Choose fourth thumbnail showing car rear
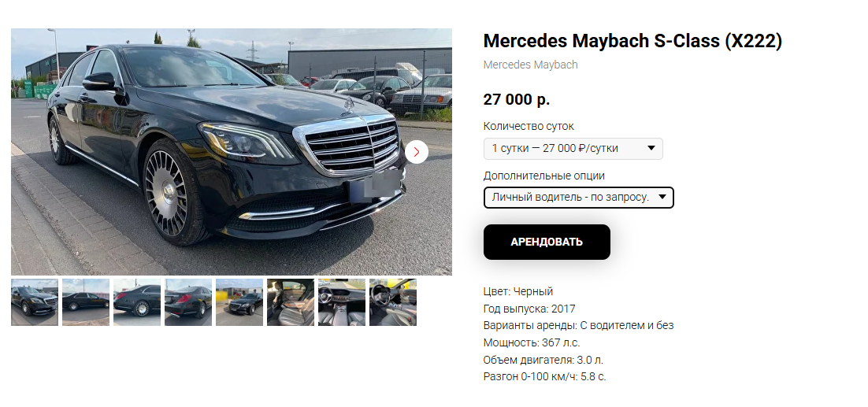This screenshot has height=407, width=868. pyautogui.click(x=188, y=302)
